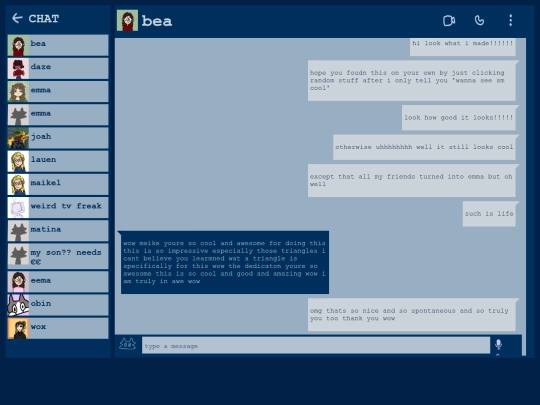The image size is (540, 405).
Task: Open emma chat with brown-haired avatar
Action: [58, 92]
